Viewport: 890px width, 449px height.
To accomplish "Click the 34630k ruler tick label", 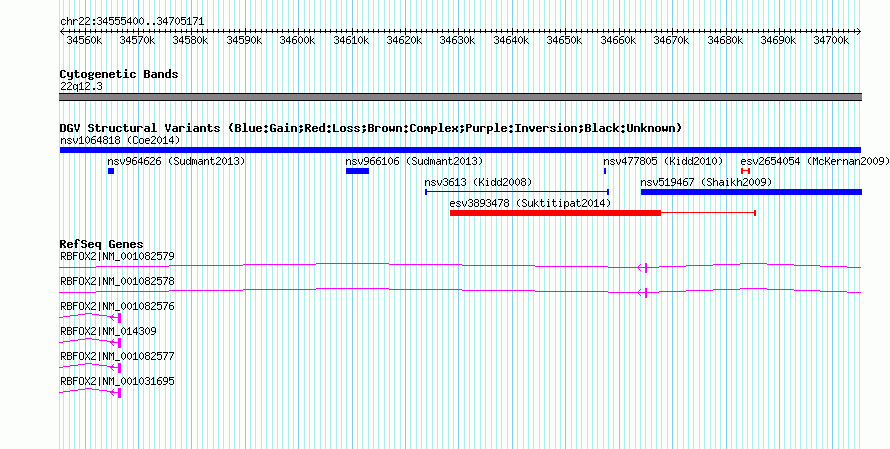I will 457,41.
